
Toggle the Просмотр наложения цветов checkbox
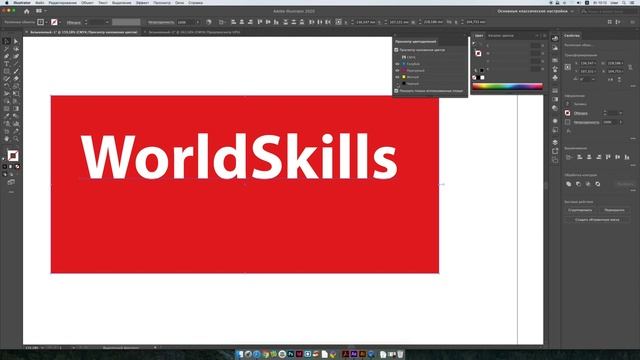pos(396,50)
